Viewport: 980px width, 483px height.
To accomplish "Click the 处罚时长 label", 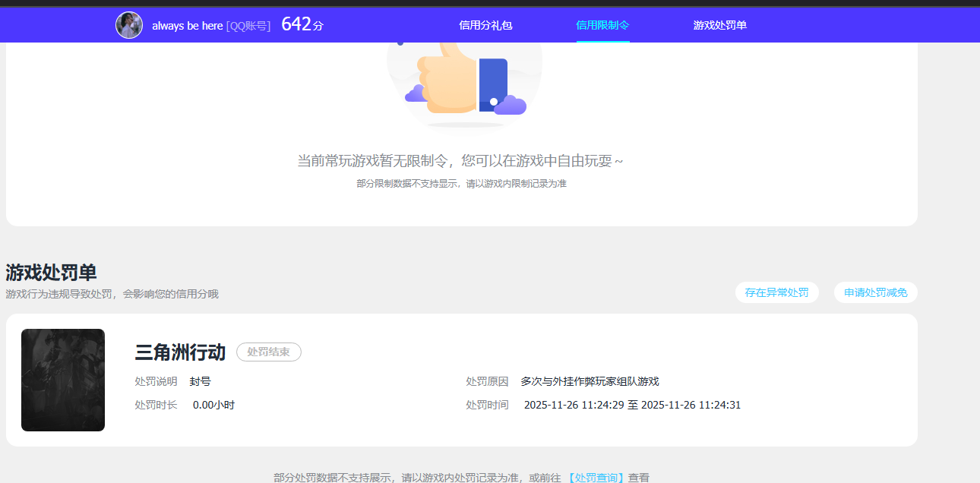I will pyautogui.click(x=156, y=405).
